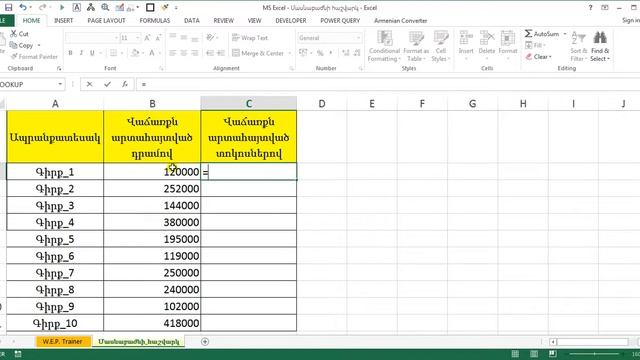Open the General number format dropdown

(x=358, y=38)
